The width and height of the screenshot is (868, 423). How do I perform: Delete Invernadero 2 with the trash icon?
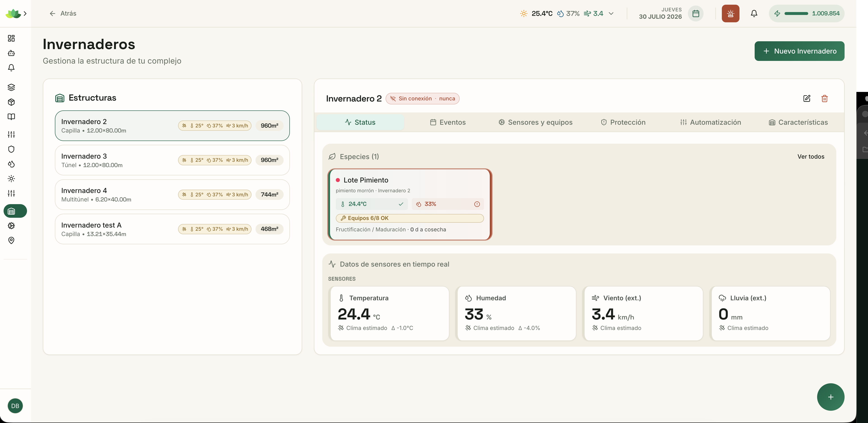point(824,98)
